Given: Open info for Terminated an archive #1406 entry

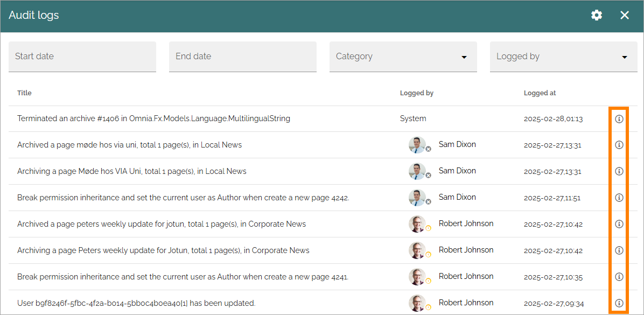Looking at the screenshot, I should [x=619, y=119].
